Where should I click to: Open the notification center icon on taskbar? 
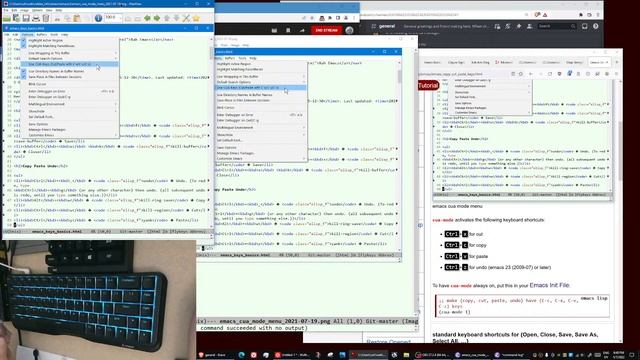(x=631, y=355)
